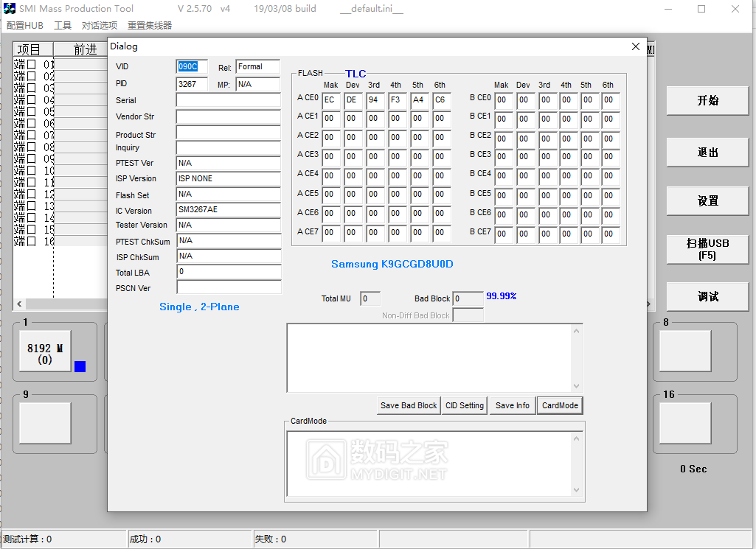Select port slot 1 showing 8192 M
This screenshot has width=756, height=549.
[45, 351]
